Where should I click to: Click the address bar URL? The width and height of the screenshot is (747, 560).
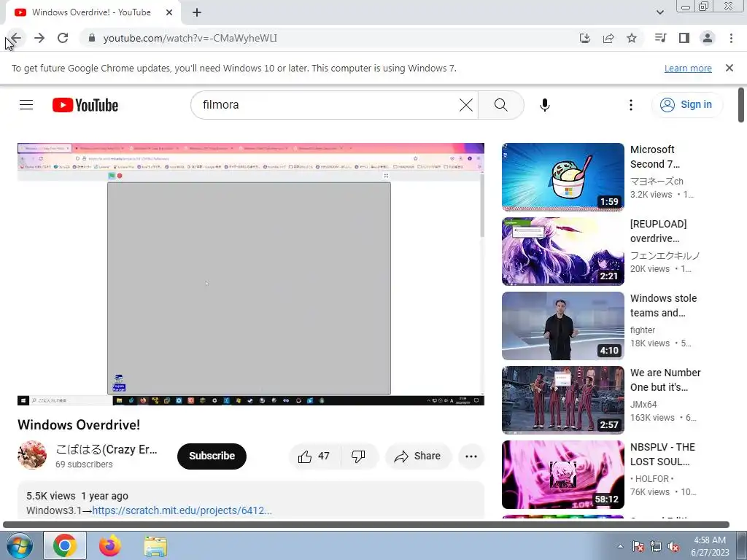coord(190,38)
